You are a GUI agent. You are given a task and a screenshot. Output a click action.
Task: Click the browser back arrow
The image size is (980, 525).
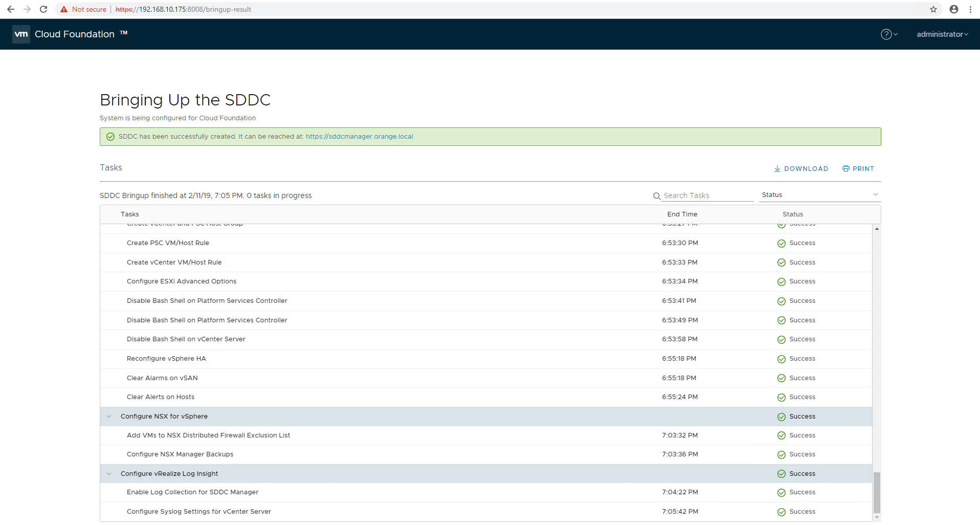click(x=11, y=9)
